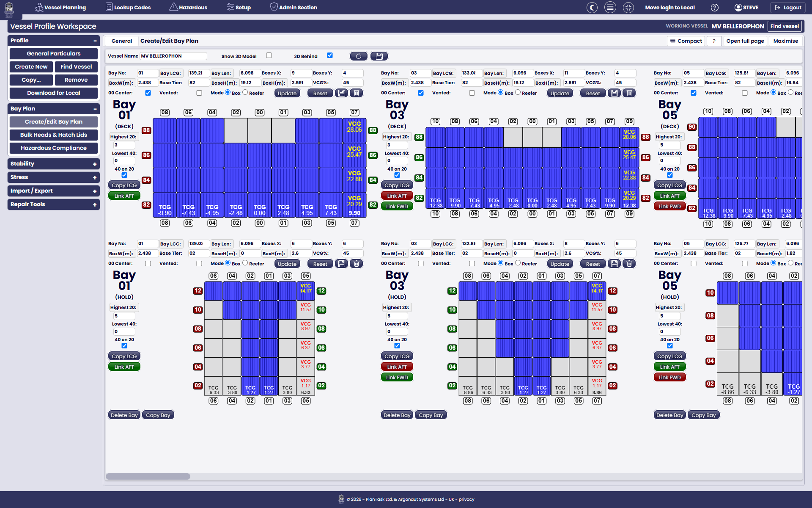Image resolution: width=812 pixels, height=508 pixels.
Task: Click Link FWD for Bay 03 deck
Action: point(397,207)
